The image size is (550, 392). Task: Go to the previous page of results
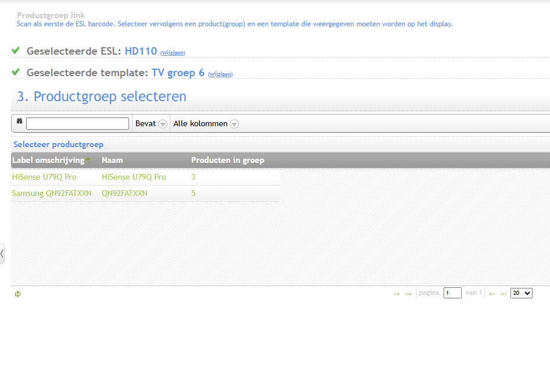pyautogui.click(x=408, y=294)
